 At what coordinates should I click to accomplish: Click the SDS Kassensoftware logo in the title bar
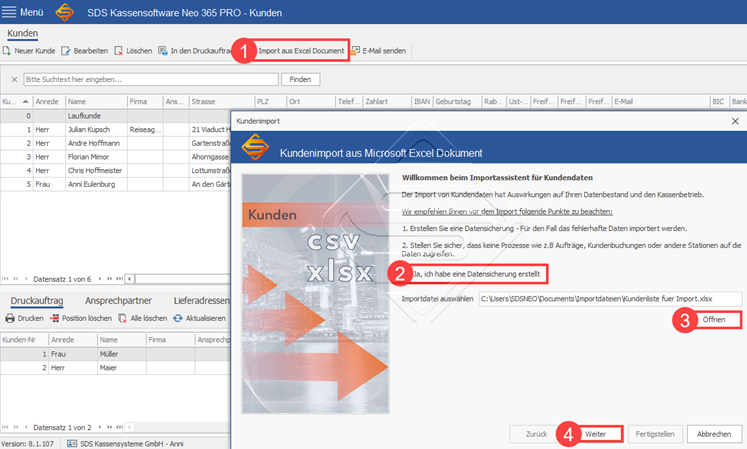tap(65, 12)
